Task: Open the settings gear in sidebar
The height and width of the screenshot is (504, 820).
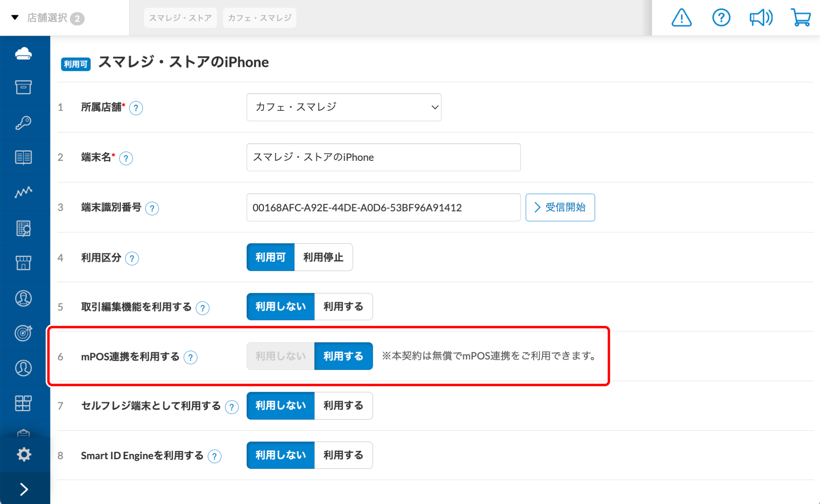Action: click(24, 454)
